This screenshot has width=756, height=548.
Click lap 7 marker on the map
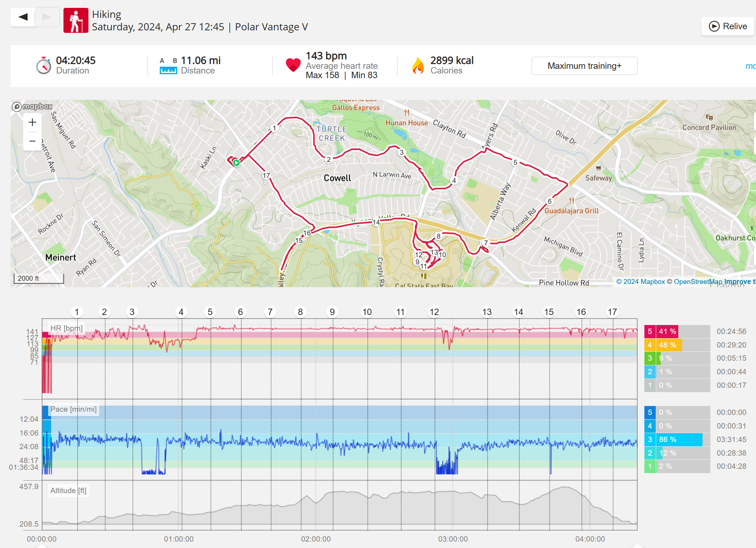pyautogui.click(x=486, y=243)
